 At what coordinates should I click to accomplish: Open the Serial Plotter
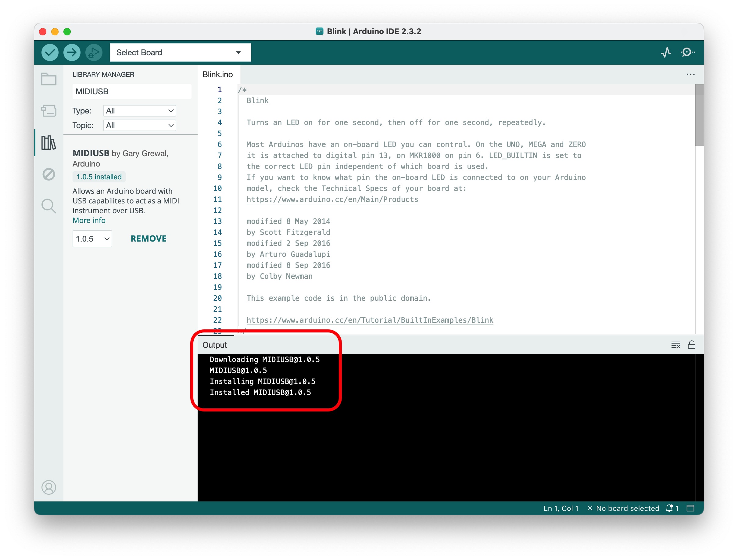tap(666, 52)
